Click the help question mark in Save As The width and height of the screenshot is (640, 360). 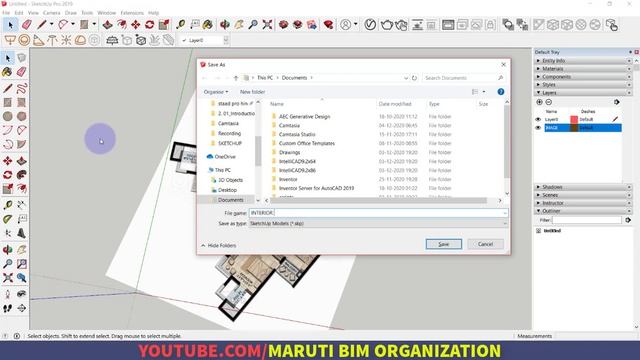tap(501, 91)
